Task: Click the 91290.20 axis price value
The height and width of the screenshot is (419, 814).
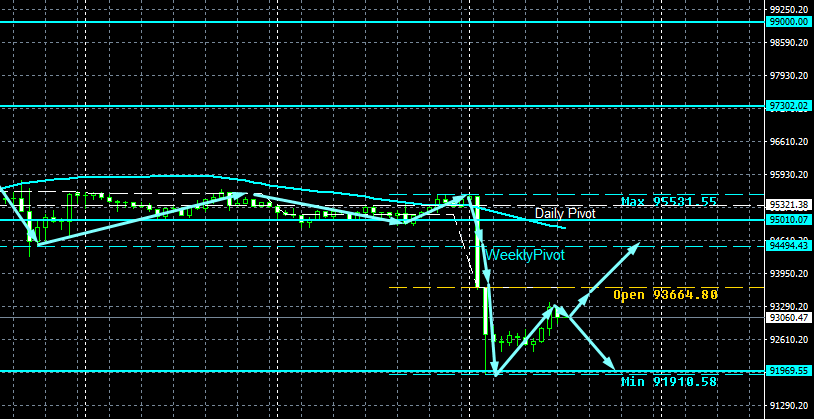Action: (x=788, y=405)
